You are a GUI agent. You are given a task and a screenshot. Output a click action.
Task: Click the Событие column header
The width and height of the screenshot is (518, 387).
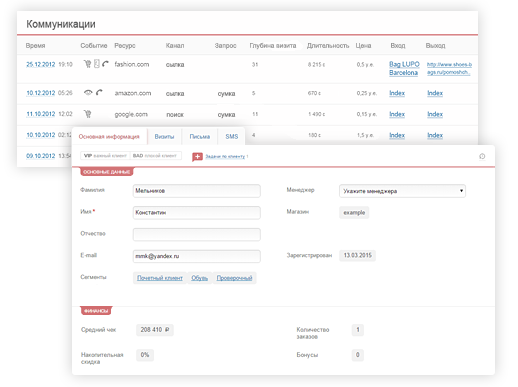point(94,46)
